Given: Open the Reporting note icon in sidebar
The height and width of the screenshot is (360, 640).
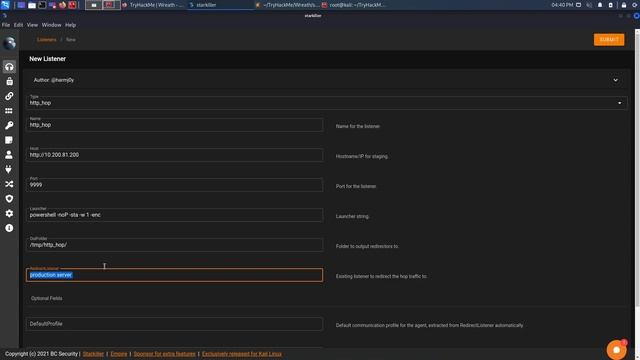Looking at the screenshot, I should (9, 140).
